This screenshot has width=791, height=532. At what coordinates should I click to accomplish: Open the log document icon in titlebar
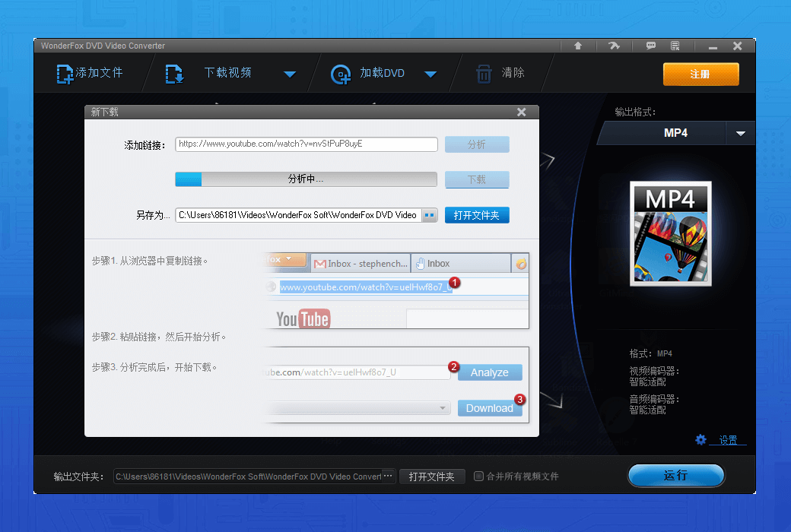tap(674, 46)
